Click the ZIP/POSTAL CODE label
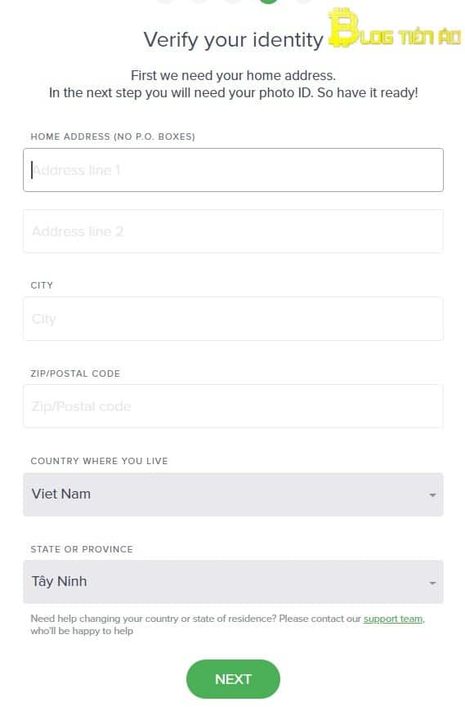This screenshot has height=720, width=465. (75, 373)
